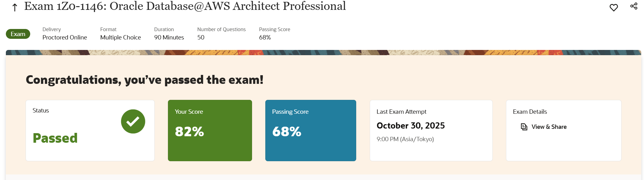Click the 68% passing score in the header

[265, 37]
